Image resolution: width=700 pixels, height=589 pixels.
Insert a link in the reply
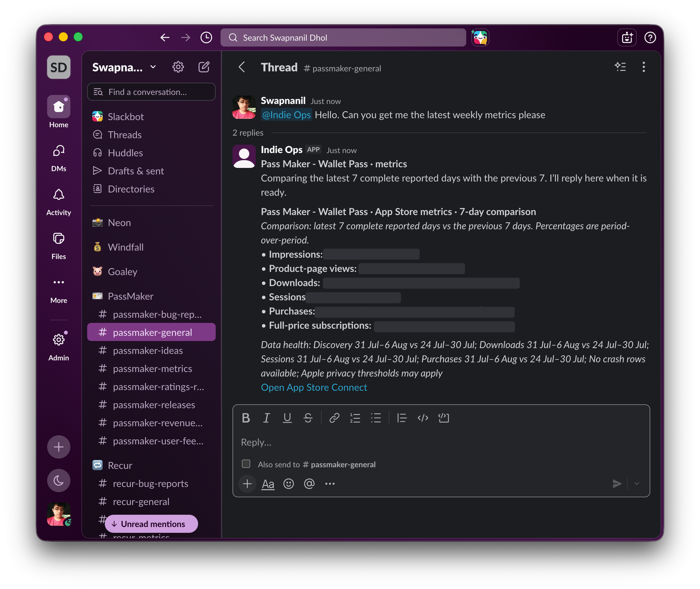click(334, 418)
